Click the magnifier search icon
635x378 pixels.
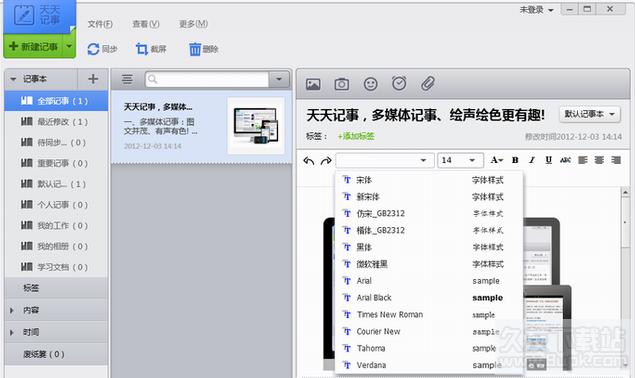(x=153, y=79)
